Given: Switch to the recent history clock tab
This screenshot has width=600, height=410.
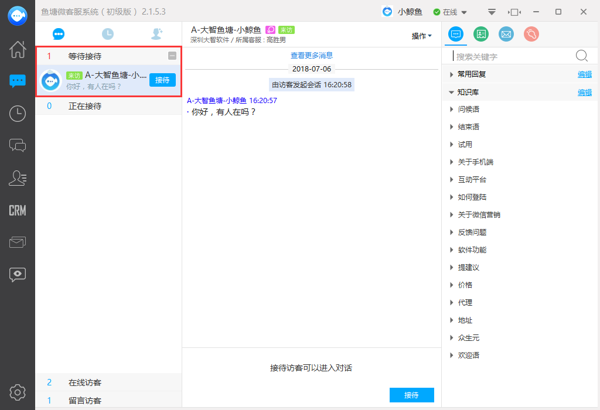Looking at the screenshot, I should (x=107, y=35).
